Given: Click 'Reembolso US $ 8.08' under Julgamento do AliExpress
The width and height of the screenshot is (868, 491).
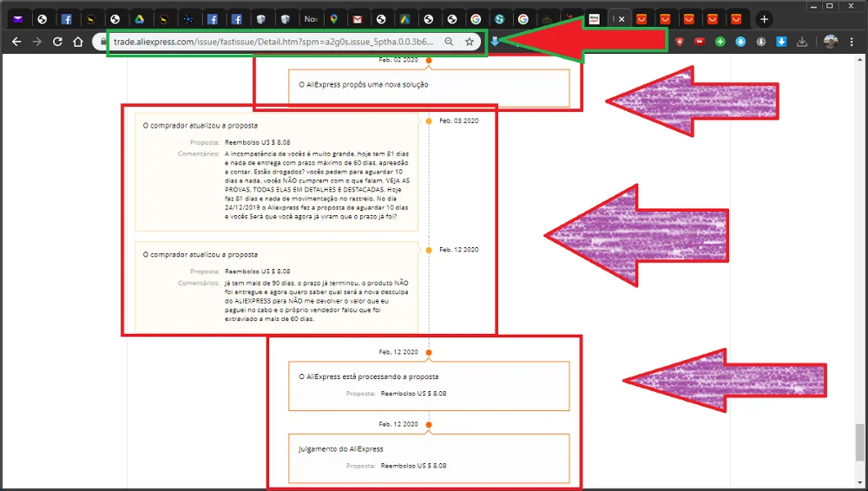Looking at the screenshot, I should click(x=413, y=466).
